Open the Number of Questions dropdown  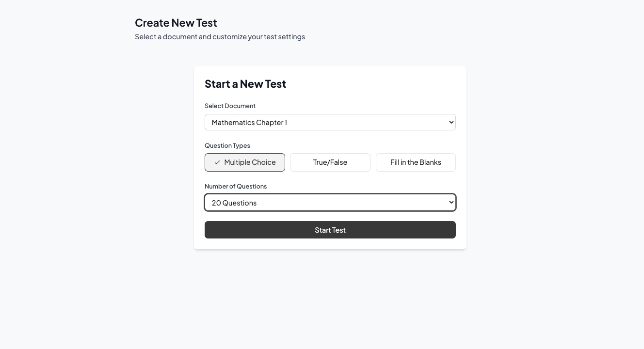click(330, 203)
